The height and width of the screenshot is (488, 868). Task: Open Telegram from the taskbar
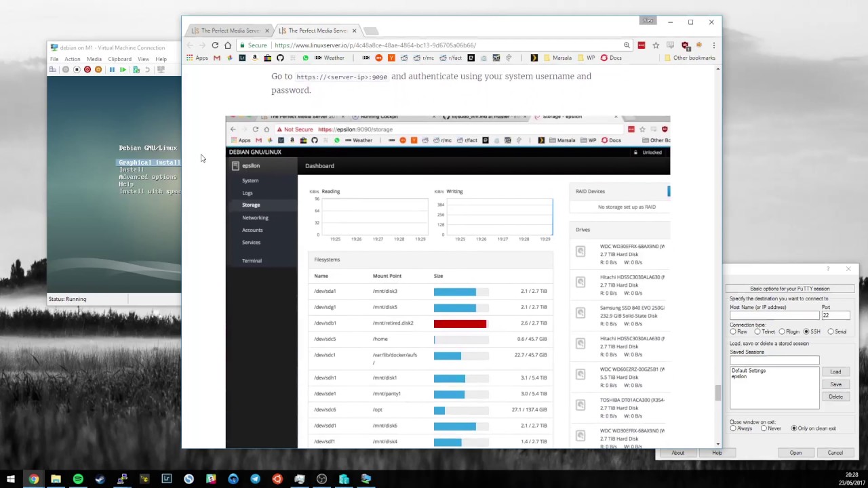pyautogui.click(x=255, y=479)
